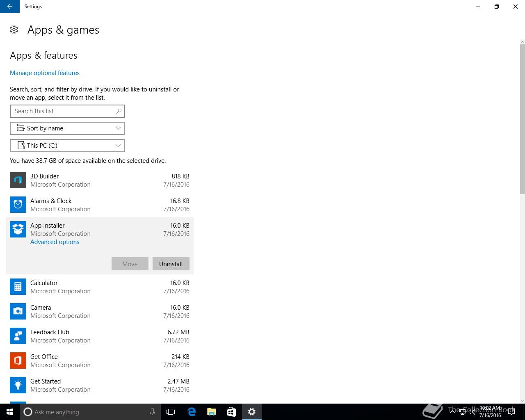This screenshot has height=420, width=525.
Task: Select the Get Office entry name
Action: coord(44,357)
